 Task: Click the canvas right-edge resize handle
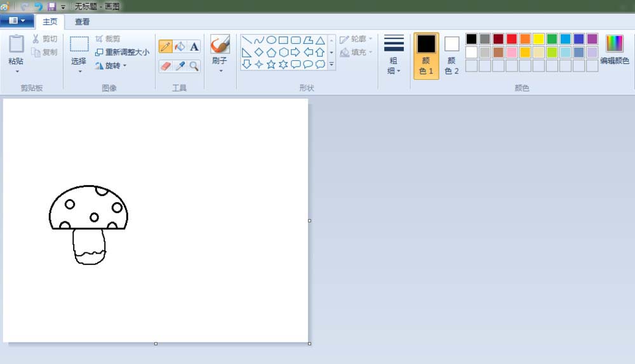(310, 221)
